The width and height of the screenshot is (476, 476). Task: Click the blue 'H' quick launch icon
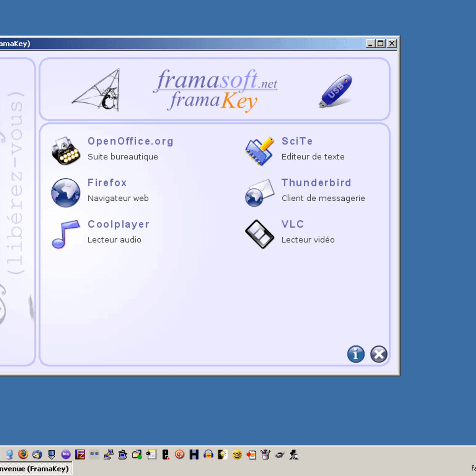[x=194, y=454]
